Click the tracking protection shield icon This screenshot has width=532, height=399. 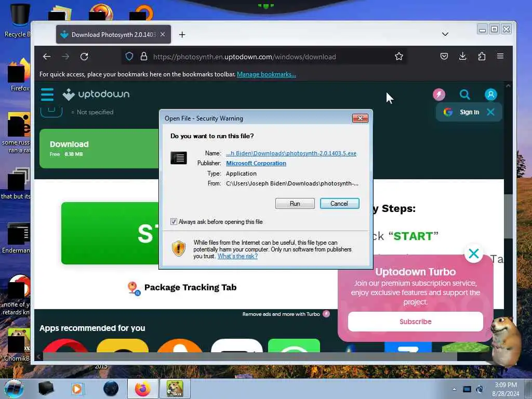129,56
